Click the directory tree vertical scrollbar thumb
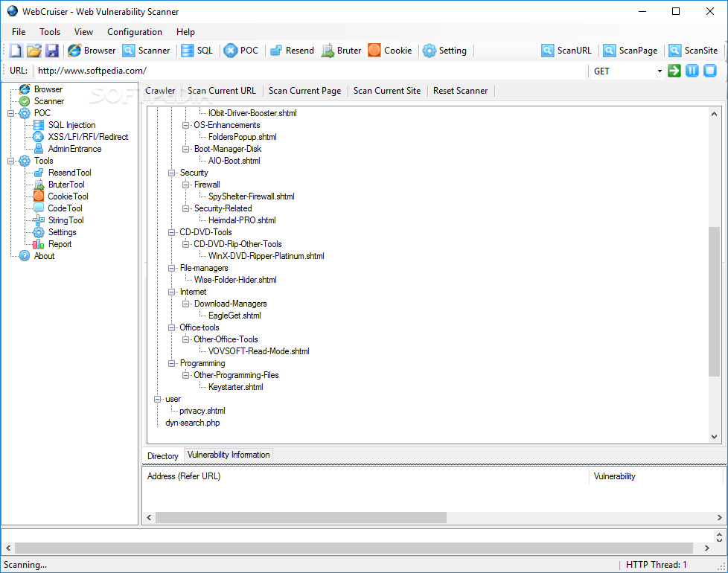This screenshot has width=728, height=573. [x=714, y=301]
